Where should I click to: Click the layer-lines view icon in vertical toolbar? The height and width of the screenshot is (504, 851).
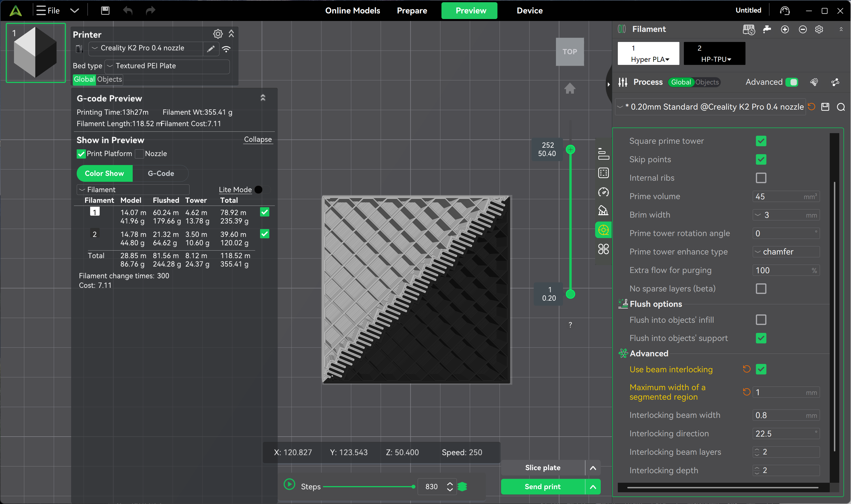(x=604, y=154)
